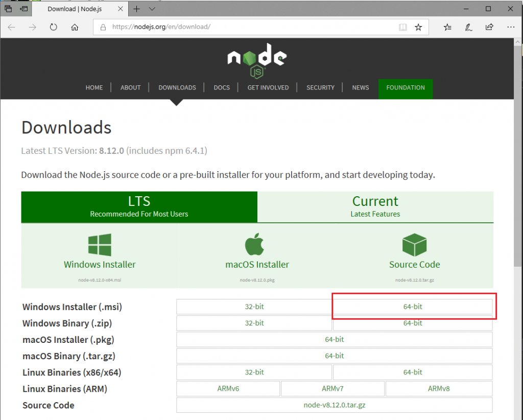
Task: Open the Settings and more ellipsis menu
Action: pos(511,27)
